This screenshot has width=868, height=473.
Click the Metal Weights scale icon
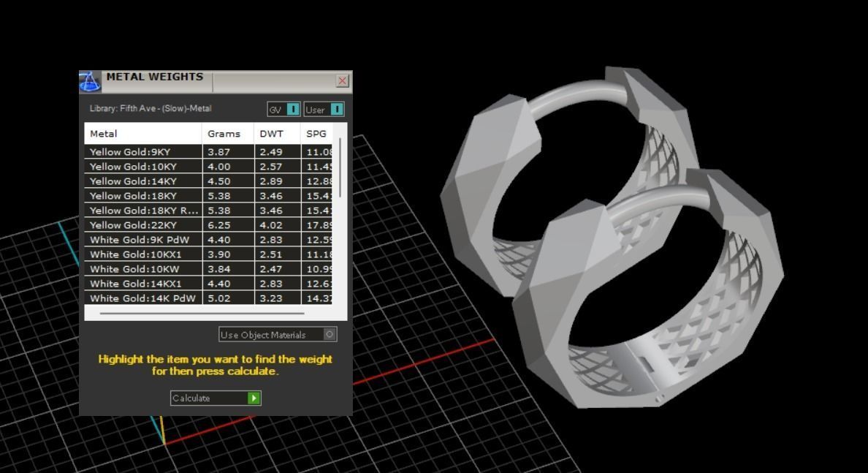coord(90,81)
